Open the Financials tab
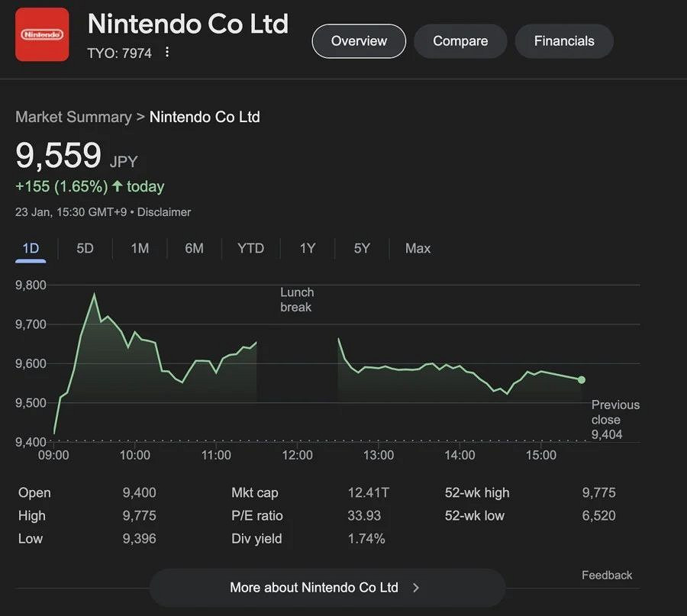This screenshot has width=687, height=616. (x=564, y=41)
